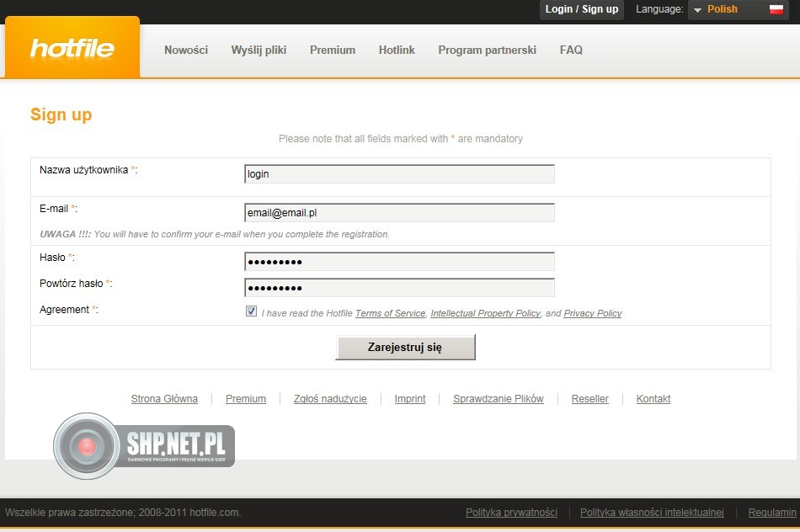The image size is (800, 532).
Task: Click the UWAGA e-mail confirmation note
Action: [215, 234]
